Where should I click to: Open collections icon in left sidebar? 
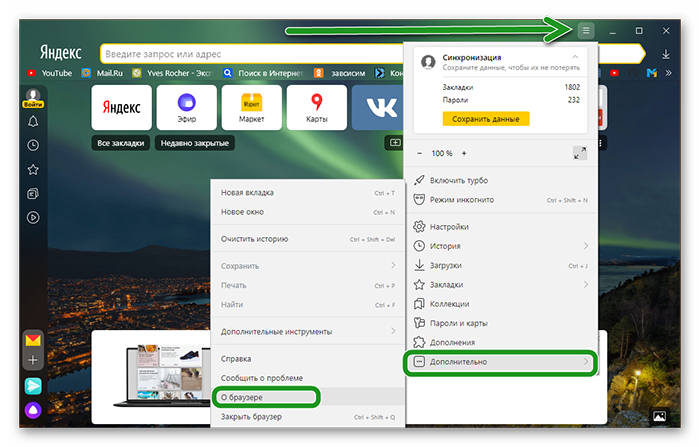[33, 193]
